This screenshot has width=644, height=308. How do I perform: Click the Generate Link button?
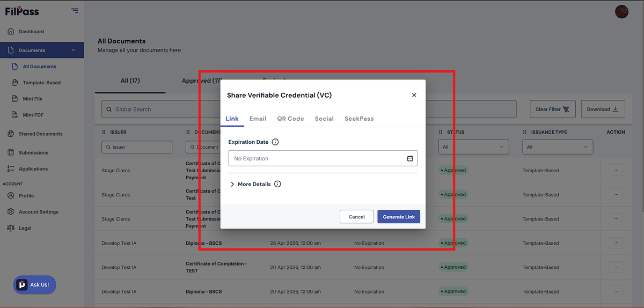tap(399, 217)
